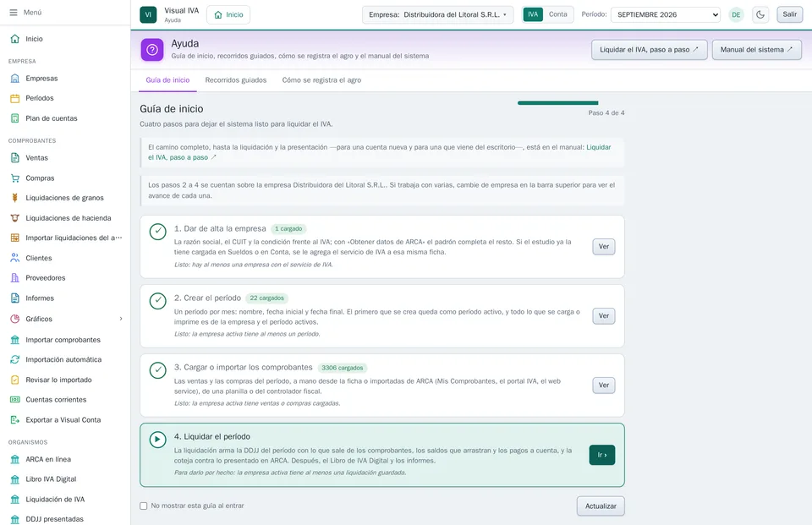Click the Compras cart icon
This screenshot has width=812, height=525.
click(15, 178)
